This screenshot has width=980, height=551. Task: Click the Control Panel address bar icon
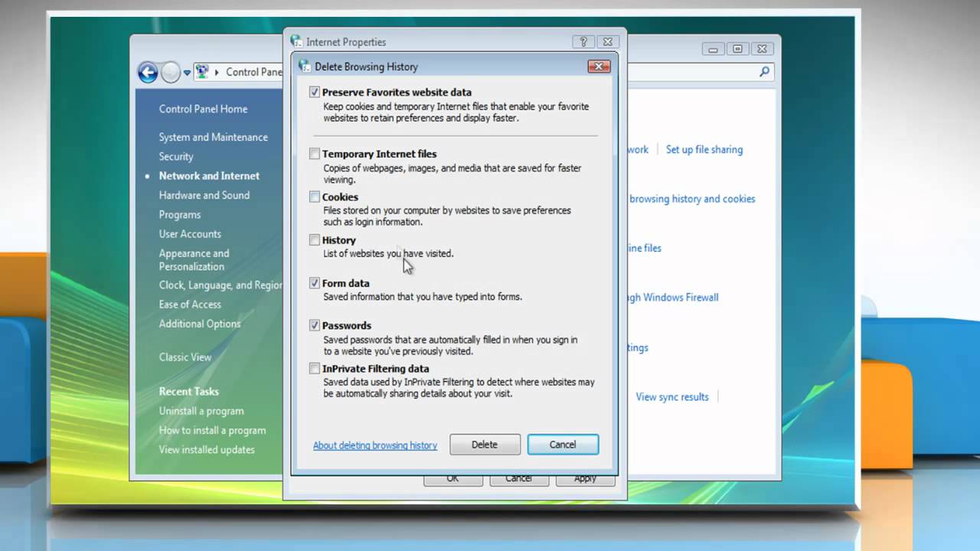coord(202,72)
